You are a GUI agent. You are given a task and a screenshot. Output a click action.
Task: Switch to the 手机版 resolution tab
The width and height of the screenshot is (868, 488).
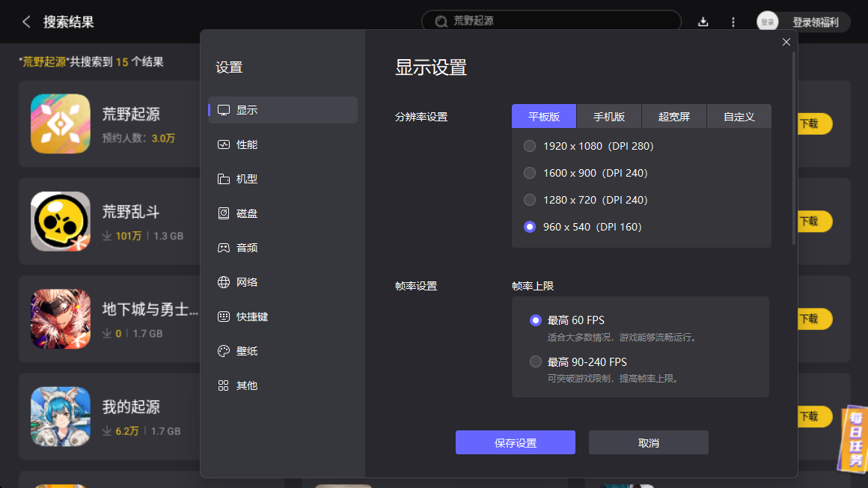(x=609, y=116)
